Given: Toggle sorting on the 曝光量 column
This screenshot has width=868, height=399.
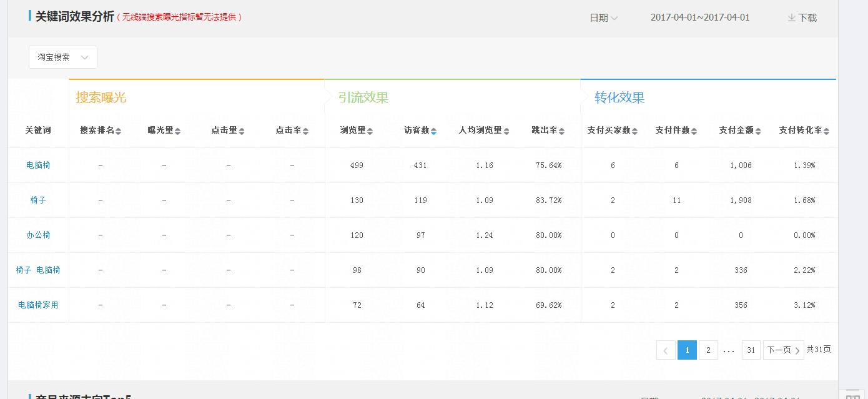Looking at the screenshot, I should 179,131.
